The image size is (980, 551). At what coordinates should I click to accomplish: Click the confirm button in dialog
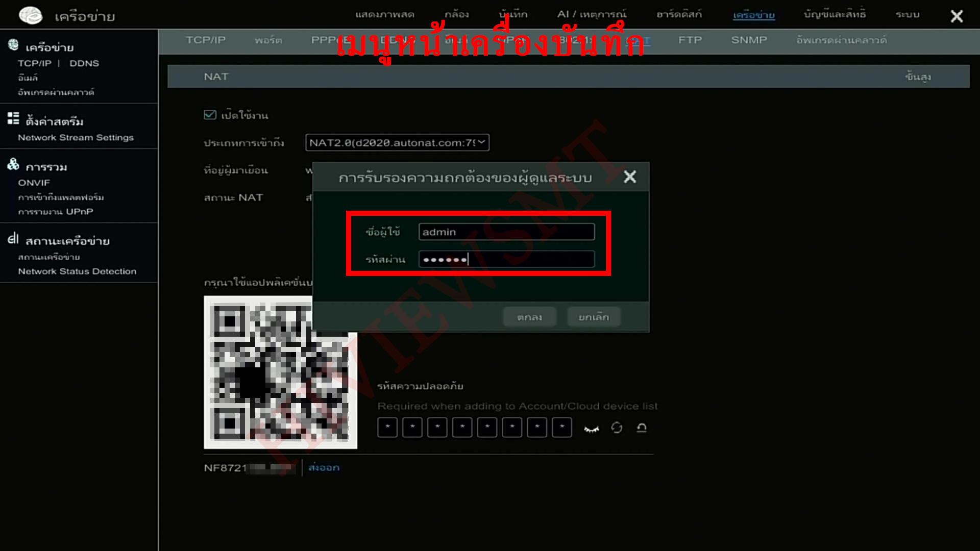click(529, 317)
